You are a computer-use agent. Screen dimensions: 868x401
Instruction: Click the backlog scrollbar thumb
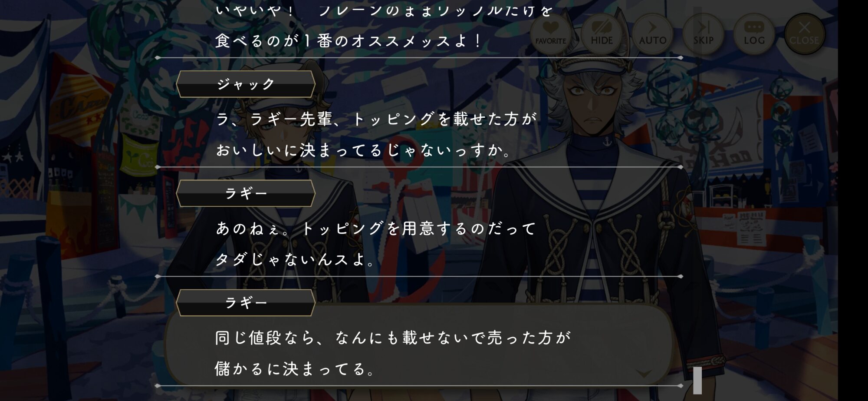coord(697,381)
